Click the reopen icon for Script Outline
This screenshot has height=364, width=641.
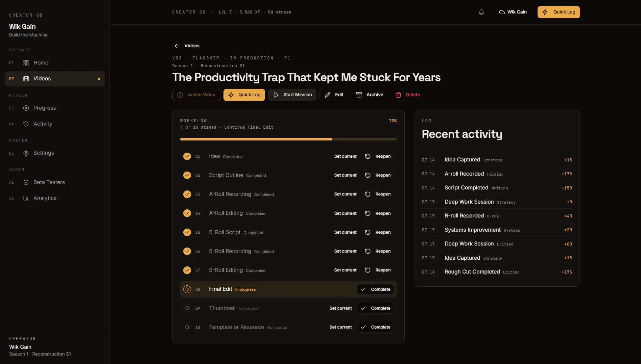pos(368,175)
